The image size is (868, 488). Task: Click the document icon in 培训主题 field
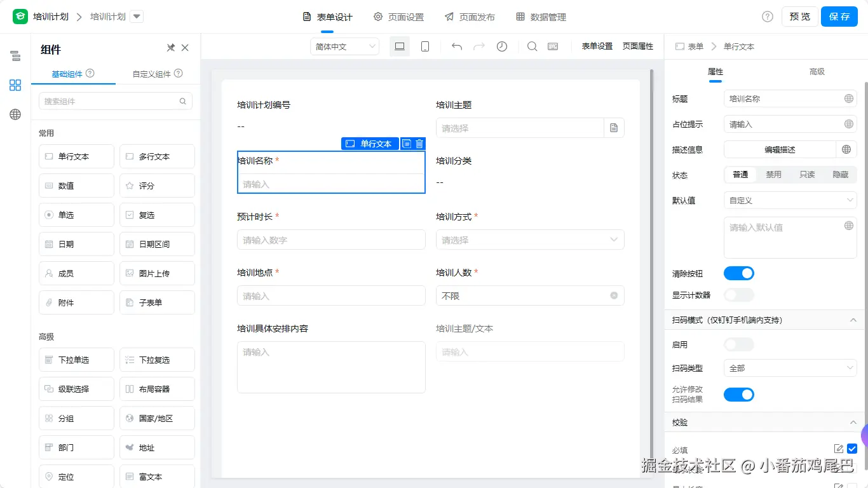[614, 128]
